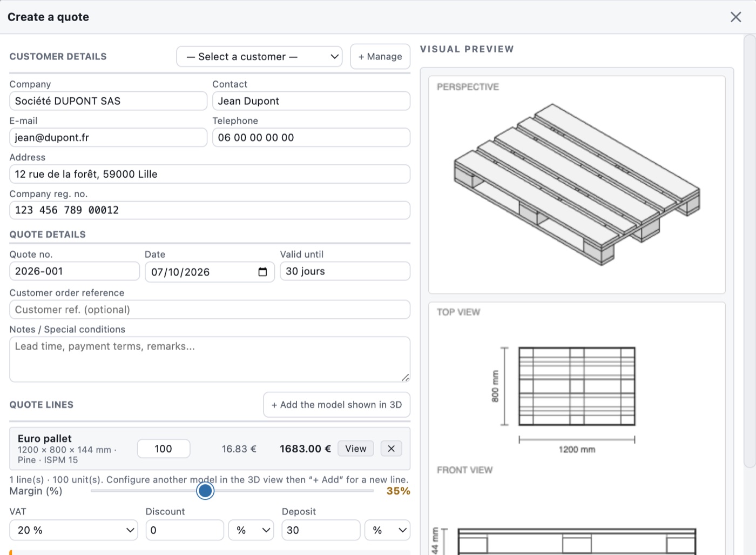
Task: Click the Discount value field
Action: (185, 530)
